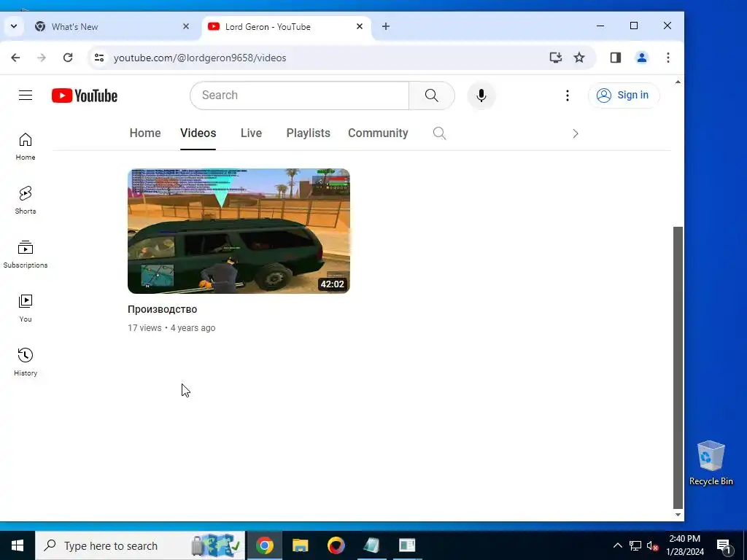Switch to the What's New tab

tap(112, 27)
